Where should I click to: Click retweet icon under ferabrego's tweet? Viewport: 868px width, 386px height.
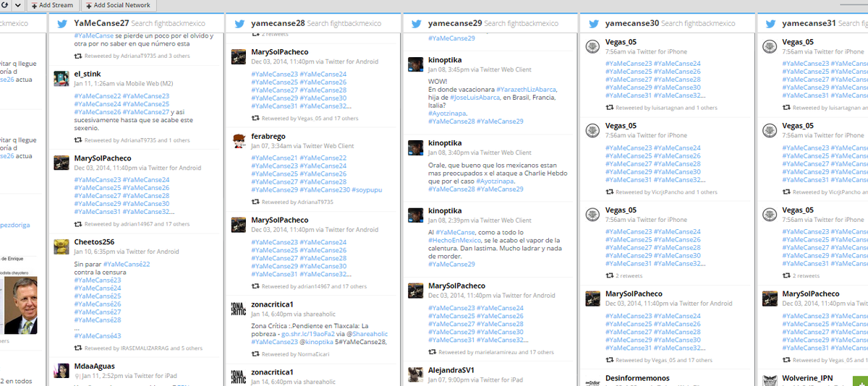click(x=255, y=202)
